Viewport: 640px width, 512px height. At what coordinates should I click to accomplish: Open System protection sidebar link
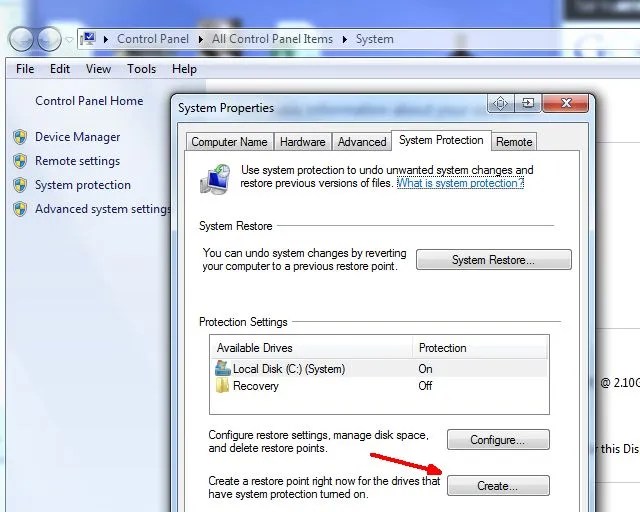83,185
